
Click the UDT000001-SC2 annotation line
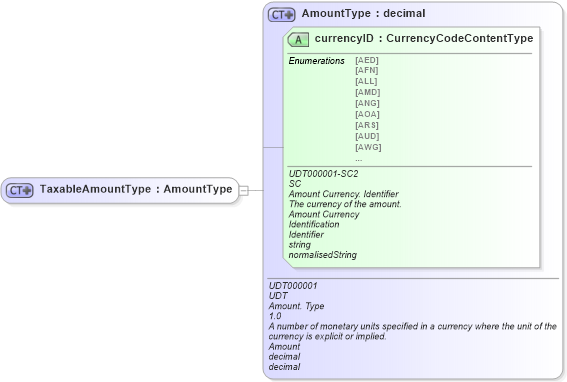click(x=323, y=174)
